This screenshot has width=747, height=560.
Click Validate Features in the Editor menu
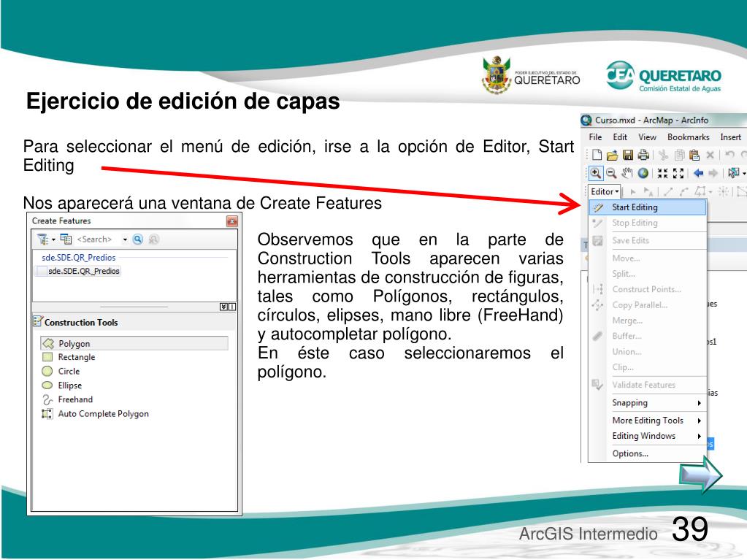pyautogui.click(x=648, y=385)
